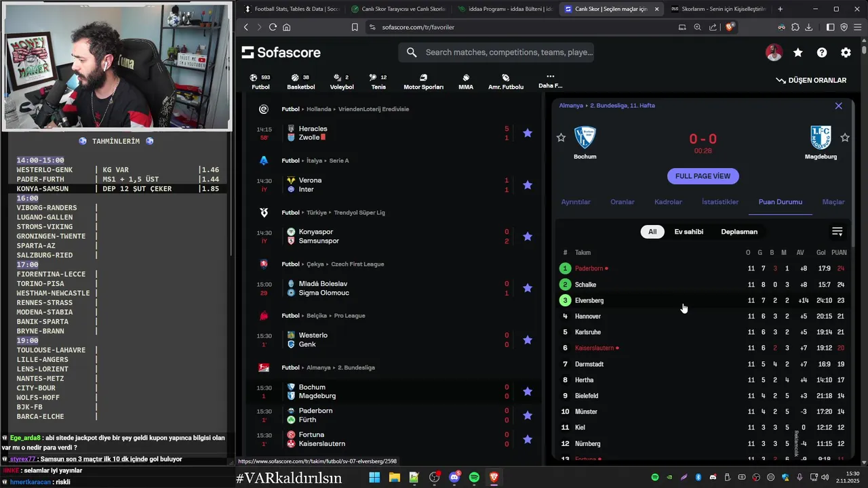Open the Amr. Futbolu category

[506, 82]
